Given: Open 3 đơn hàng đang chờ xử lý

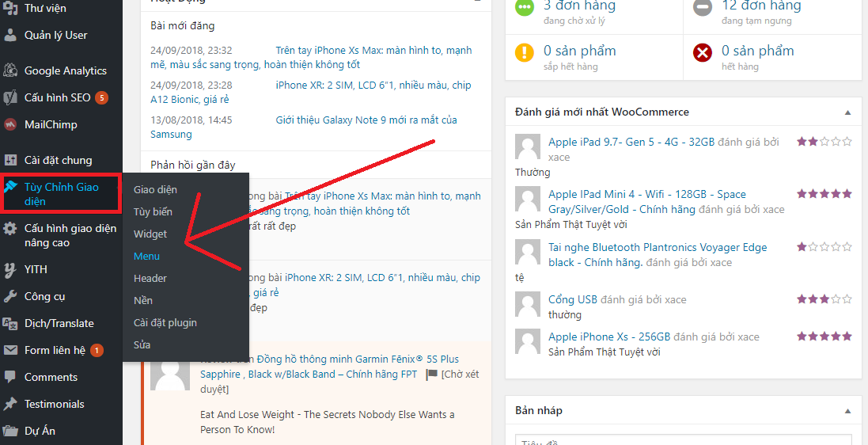Looking at the screenshot, I should 579,6.
